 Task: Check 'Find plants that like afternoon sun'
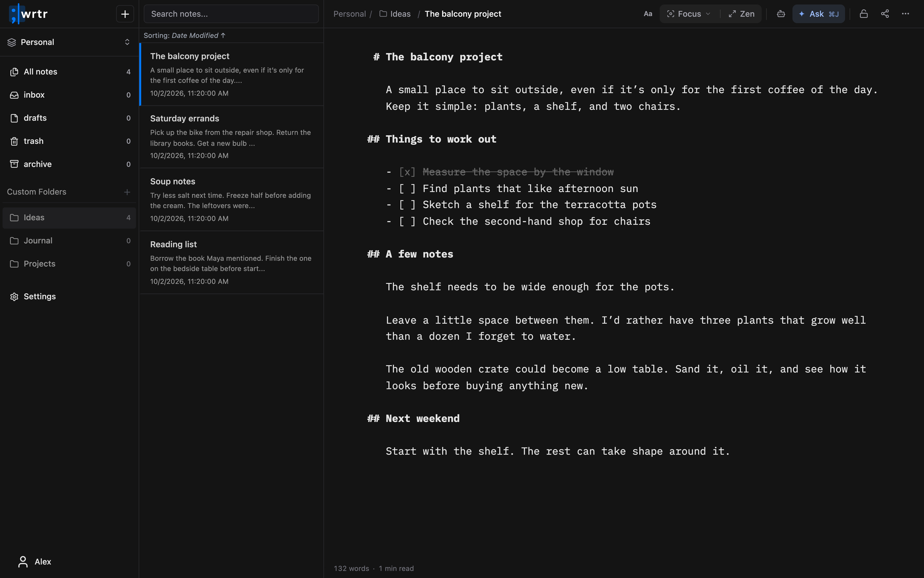pos(407,188)
